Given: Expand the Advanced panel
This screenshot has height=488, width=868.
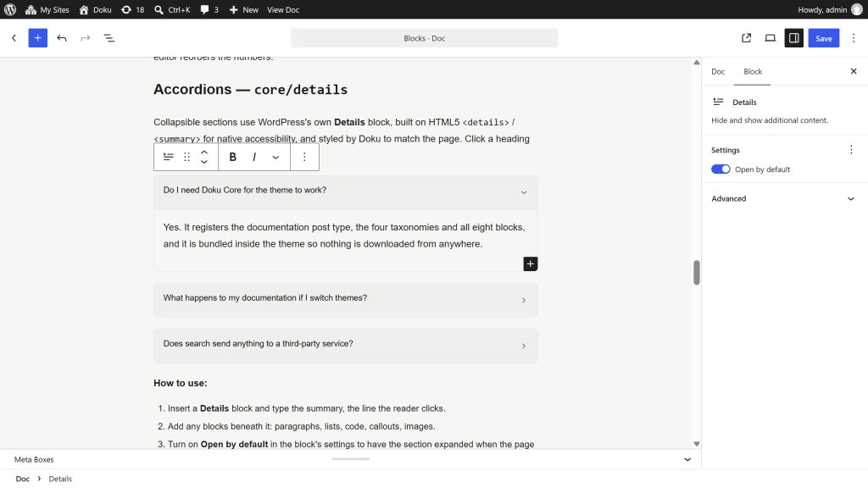Looking at the screenshot, I should pyautogui.click(x=784, y=198).
